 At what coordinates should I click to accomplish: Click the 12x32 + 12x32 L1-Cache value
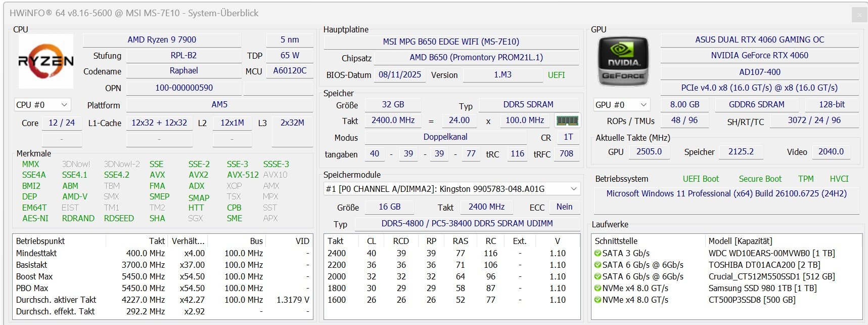pos(159,123)
